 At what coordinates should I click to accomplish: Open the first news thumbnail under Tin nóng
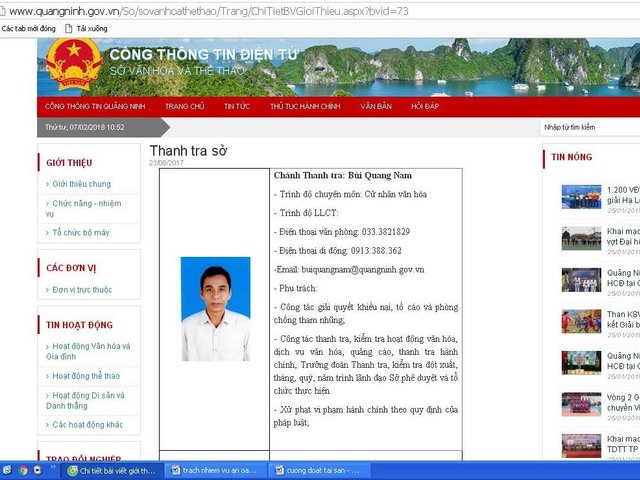click(580, 196)
